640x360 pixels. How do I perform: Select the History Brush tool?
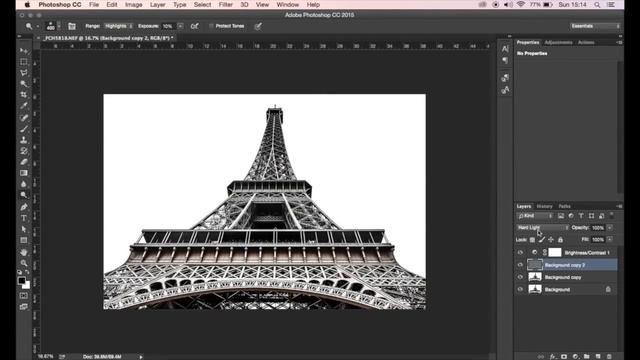(x=24, y=151)
